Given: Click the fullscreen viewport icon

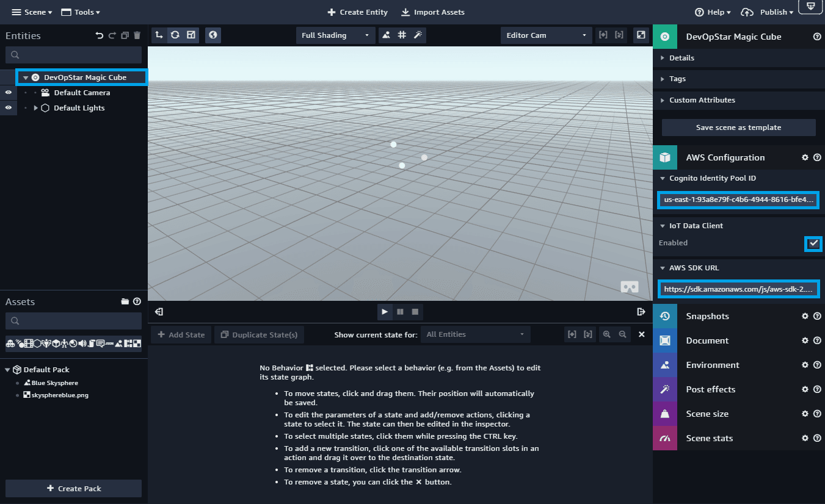Looking at the screenshot, I should 641,35.
